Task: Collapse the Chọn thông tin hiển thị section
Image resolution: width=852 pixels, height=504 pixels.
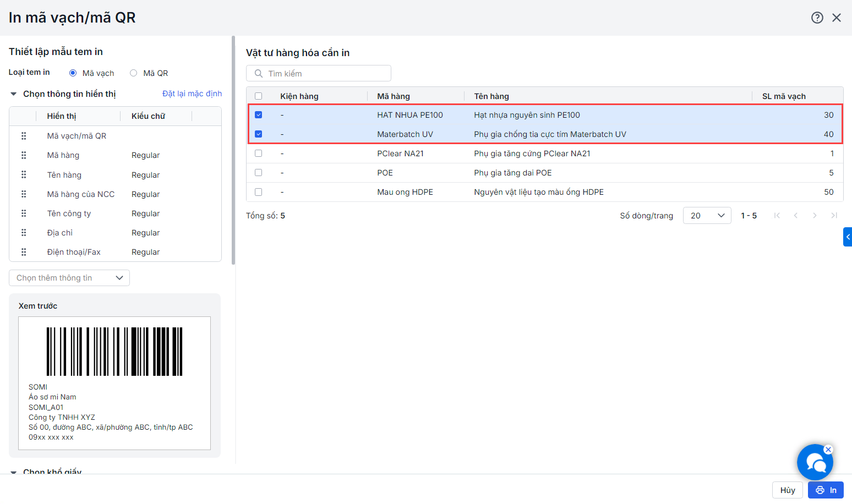Action: click(x=14, y=94)
